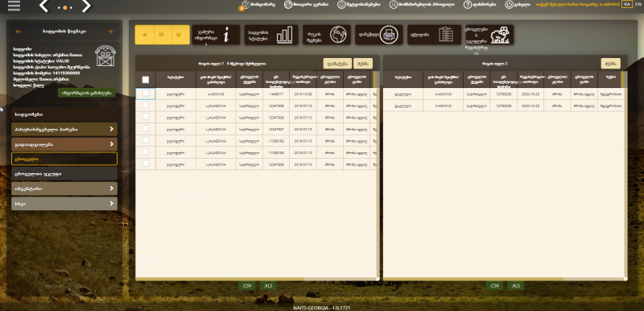Open the ცხოველთა ჯგუფი sidebar item

pyautogui.click(x=64, y=173)
